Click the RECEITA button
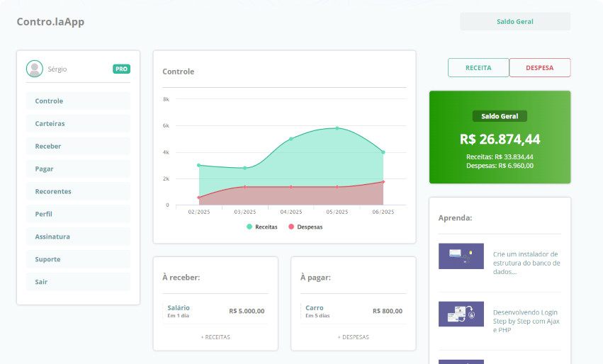The width and height of the screenshot is (603, 364). tap(478, 68)
